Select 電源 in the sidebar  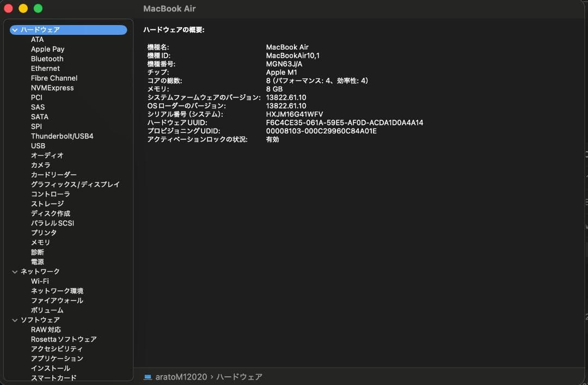[x=37, y=262]
